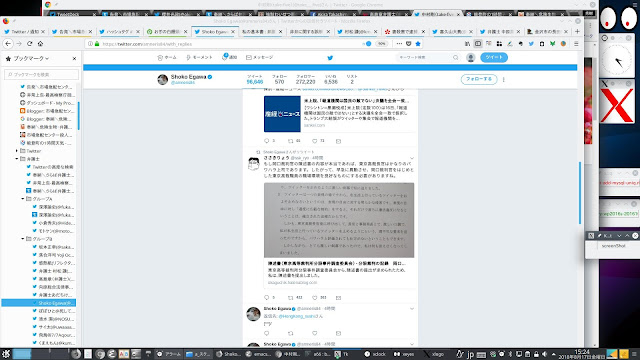Switch to the 'Shoko Egawa' tab

coord(214,31)
